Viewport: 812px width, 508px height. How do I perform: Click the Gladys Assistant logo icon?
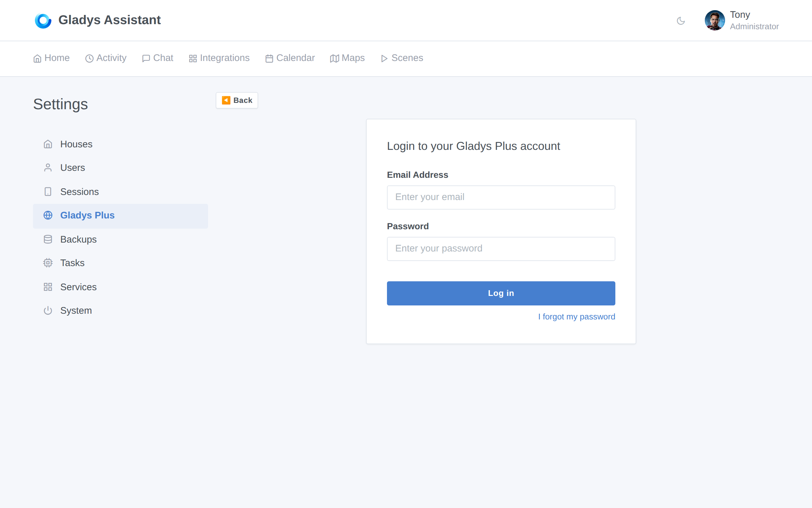pyautogui.click(x=43, y=21)
